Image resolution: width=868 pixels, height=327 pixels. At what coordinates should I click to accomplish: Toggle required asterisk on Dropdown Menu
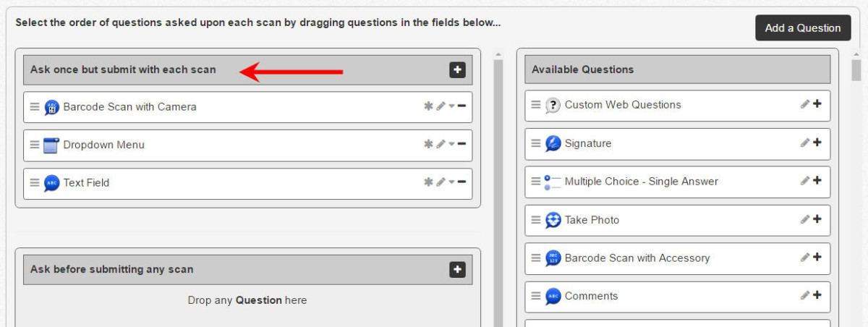(428, 144)
